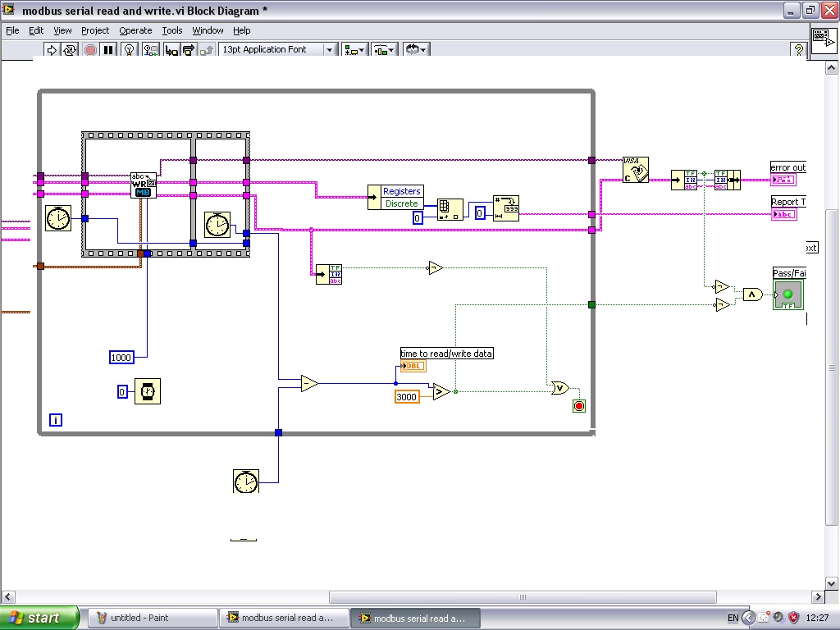Click Run Continuously button
This screenshot has height=630, width=840.
pos(71,50)
